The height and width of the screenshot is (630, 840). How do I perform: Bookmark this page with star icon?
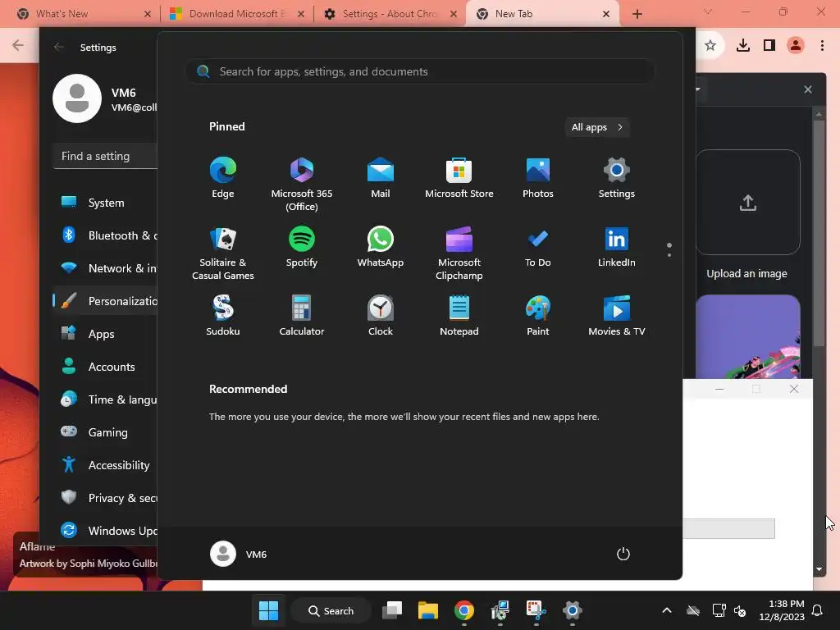pos(710,46)
